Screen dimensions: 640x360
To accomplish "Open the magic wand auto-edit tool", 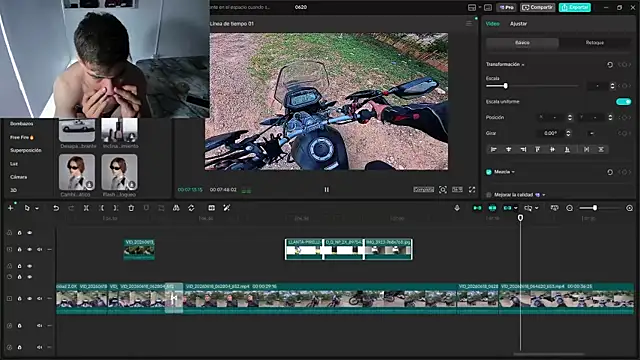I will click(x=227, y=208).
